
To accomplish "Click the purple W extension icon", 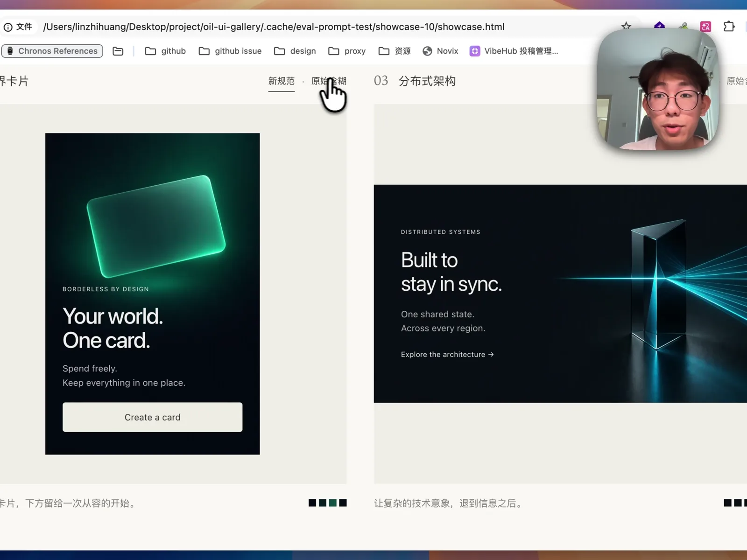I will point(659,25).
